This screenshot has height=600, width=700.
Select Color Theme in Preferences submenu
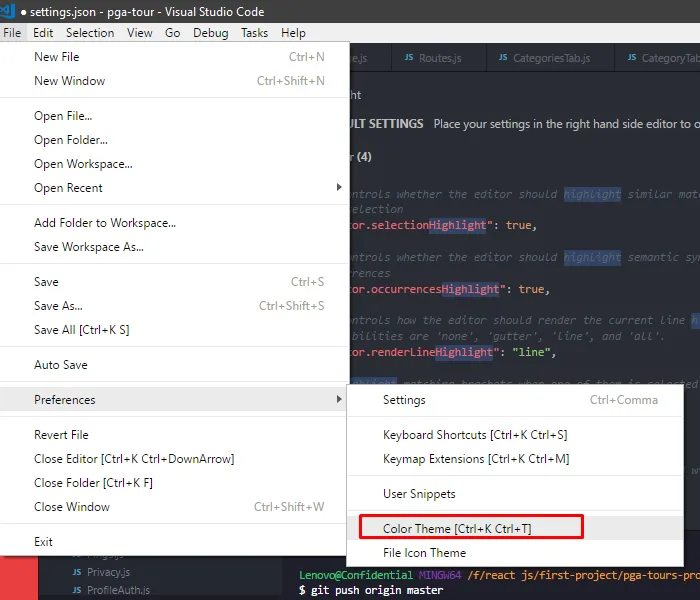coord(515,528)
